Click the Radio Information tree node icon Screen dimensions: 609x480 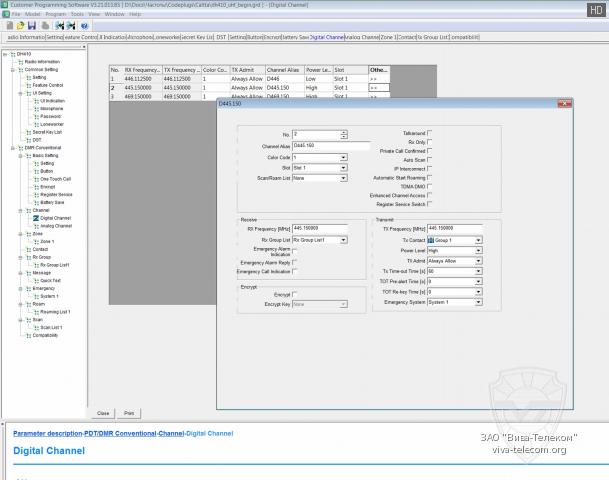click(21, 62)
